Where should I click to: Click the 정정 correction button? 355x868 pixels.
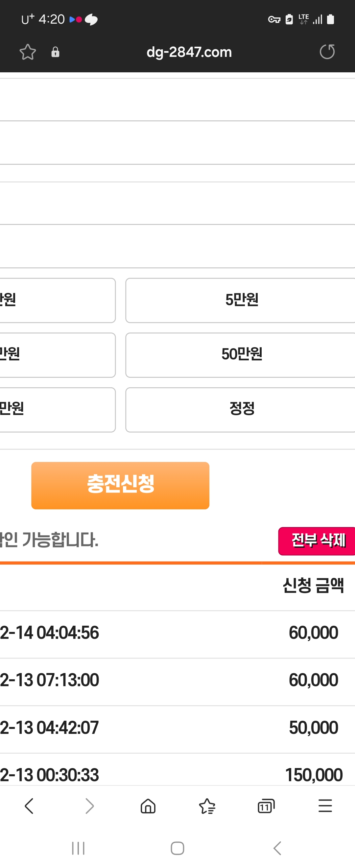click(241, 409)
